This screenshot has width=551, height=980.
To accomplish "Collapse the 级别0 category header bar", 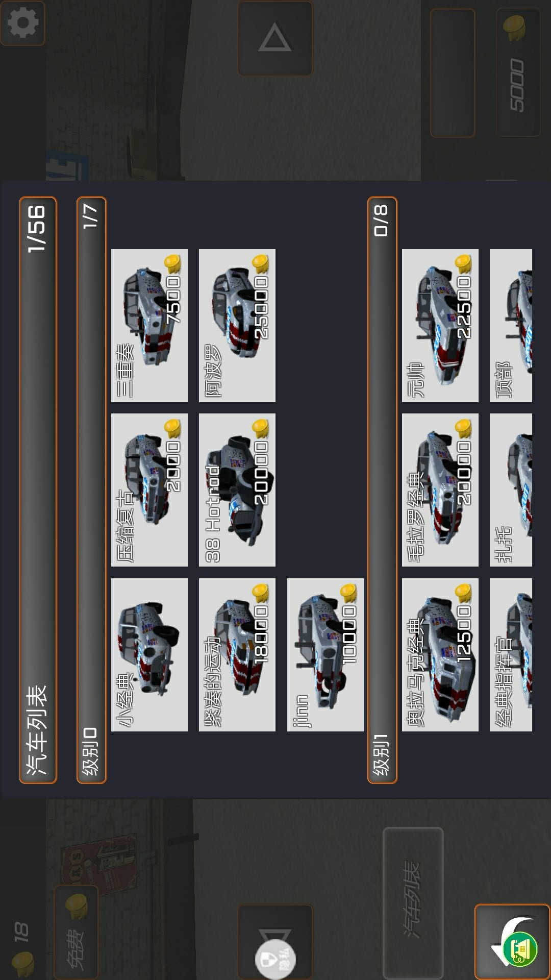I will tap(91, 490).
